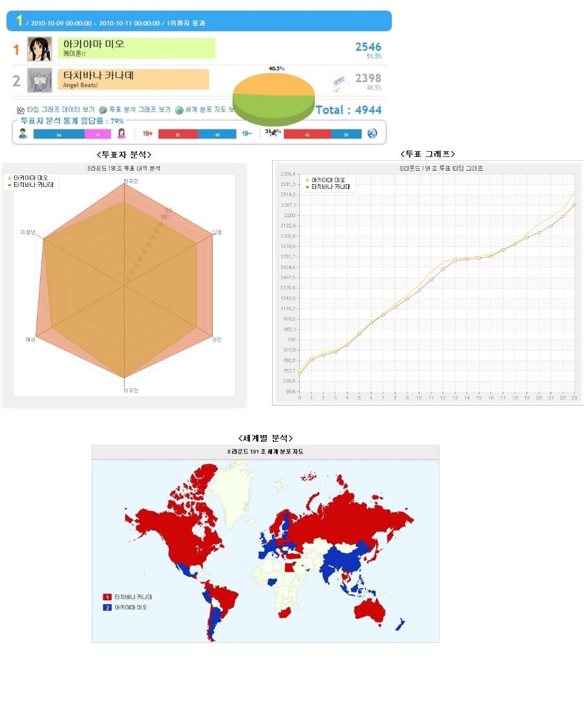Screen dimensions: 588x710
Task: Click the blue male percentage bar showing 66
Action: (x=59, y=134)
